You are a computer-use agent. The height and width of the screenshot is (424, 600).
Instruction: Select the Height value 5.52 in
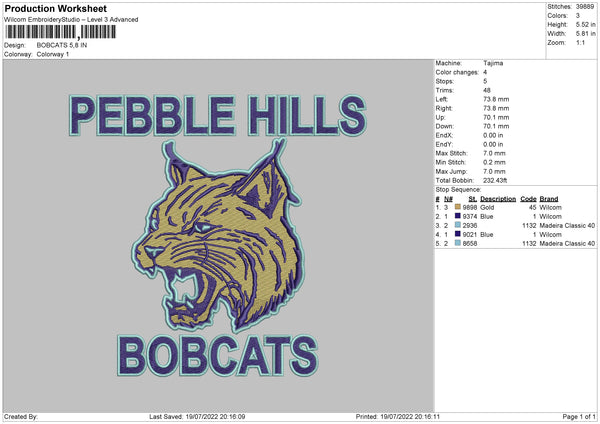585,24
